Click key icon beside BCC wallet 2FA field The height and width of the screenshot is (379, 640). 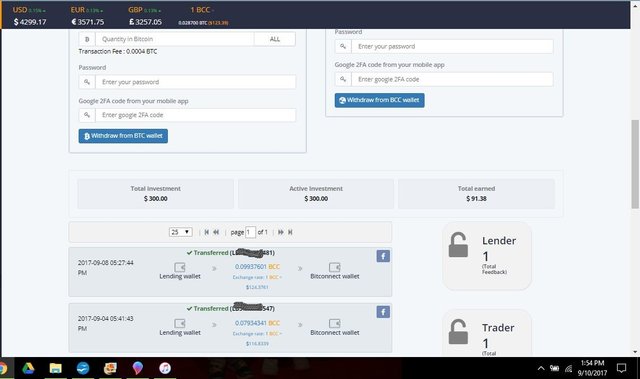[343, 80]
